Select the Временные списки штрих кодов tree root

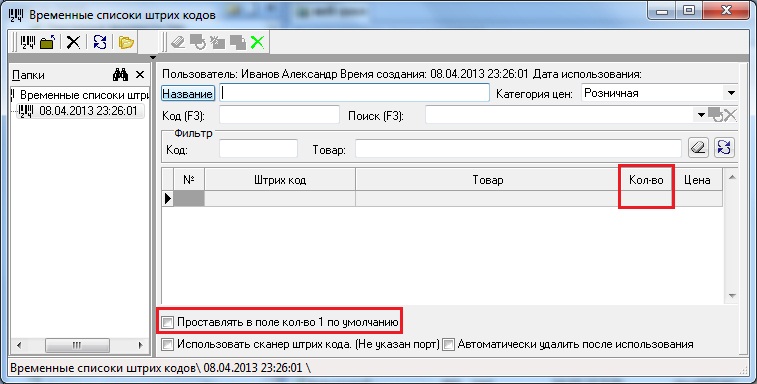pyautogui.click(x=84, y=95)
